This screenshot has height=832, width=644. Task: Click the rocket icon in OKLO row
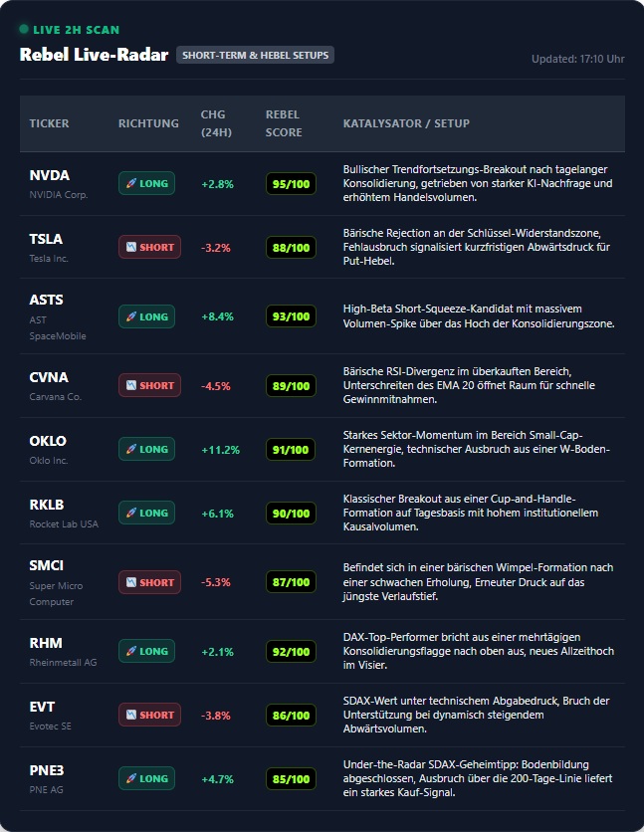pos(131,450)
